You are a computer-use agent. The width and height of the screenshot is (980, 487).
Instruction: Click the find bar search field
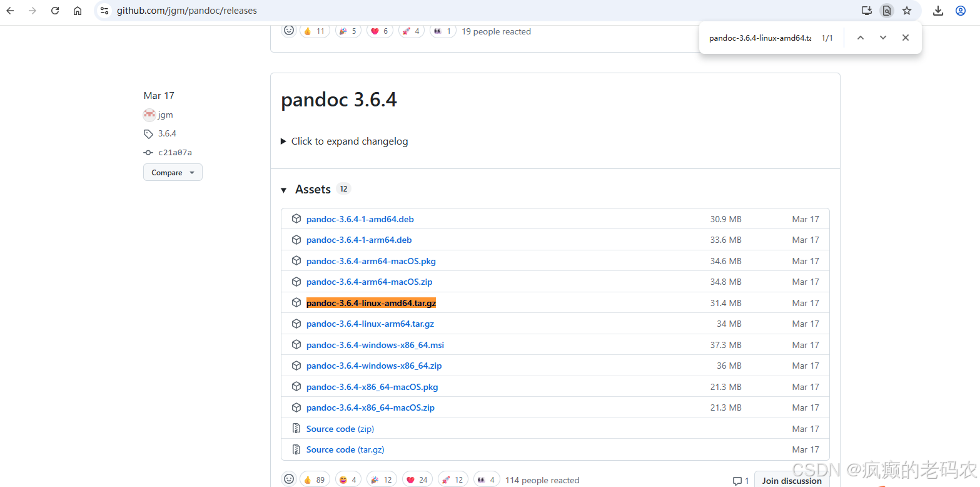[x=760, y=38]
